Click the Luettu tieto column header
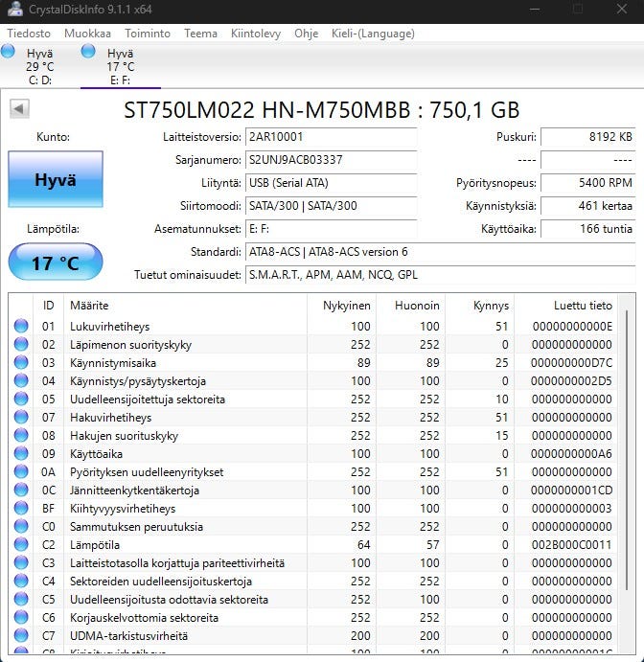644x662 pixels. pos(583,306)
